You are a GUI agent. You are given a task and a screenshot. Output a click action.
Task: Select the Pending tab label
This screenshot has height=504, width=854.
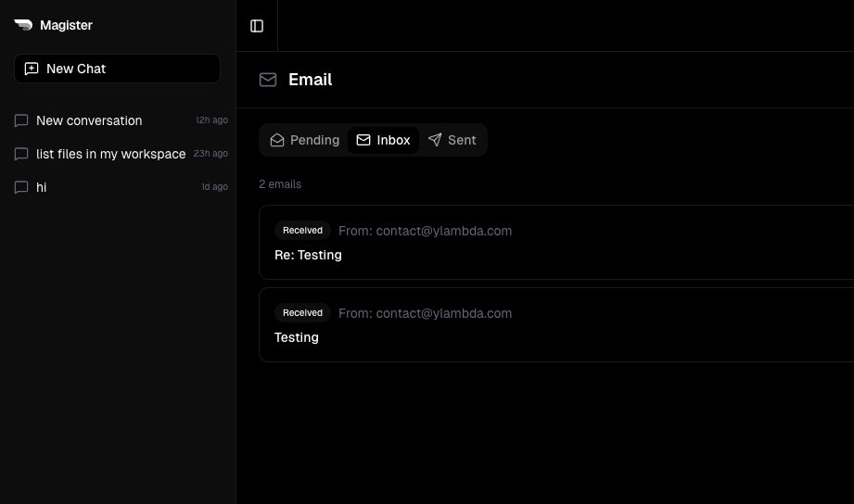pyautogui.click(x=314, y=140)
